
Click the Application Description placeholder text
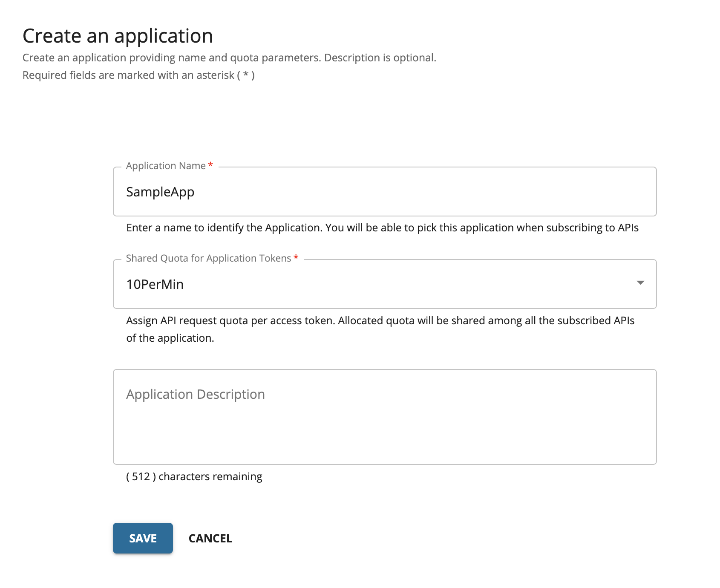tap(195, 394)
